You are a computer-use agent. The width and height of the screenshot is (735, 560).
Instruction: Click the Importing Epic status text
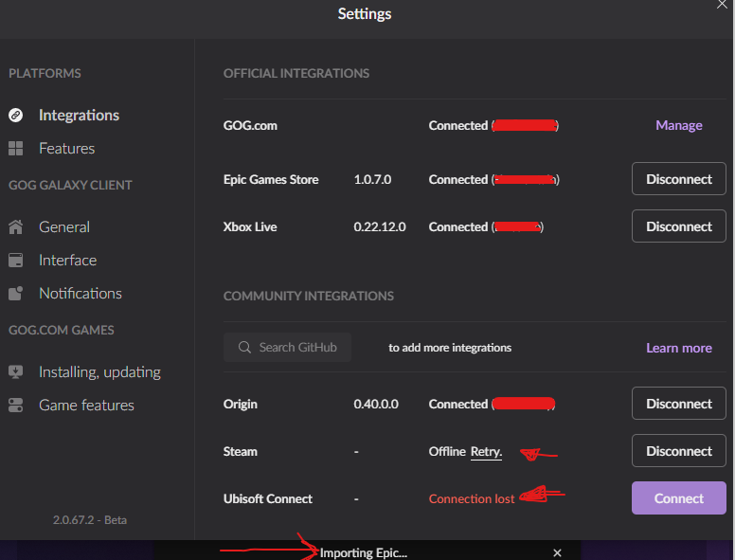[x=364, y=553]
